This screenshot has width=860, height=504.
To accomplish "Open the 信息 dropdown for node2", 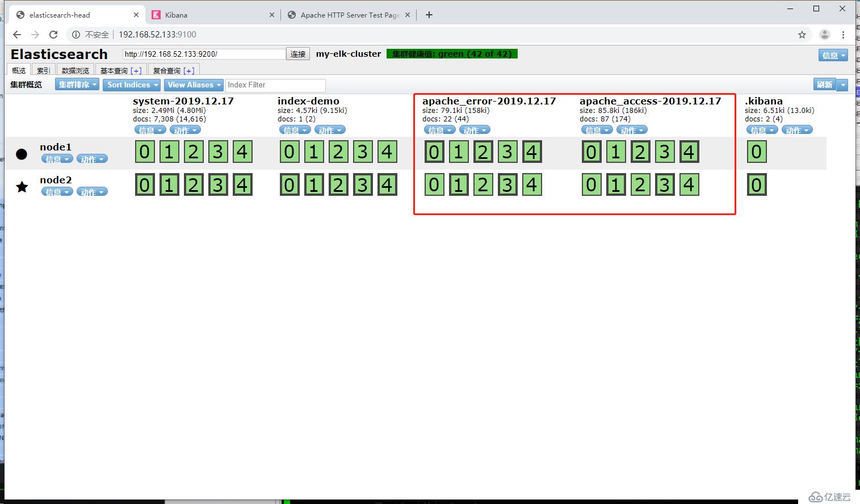I will click(x=57, y=192).
